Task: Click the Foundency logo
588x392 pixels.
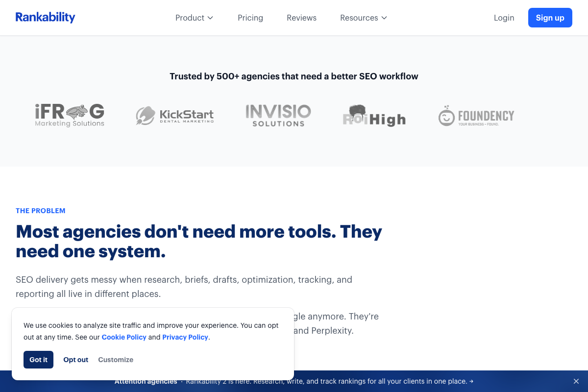Action: (x=476, y=116)
